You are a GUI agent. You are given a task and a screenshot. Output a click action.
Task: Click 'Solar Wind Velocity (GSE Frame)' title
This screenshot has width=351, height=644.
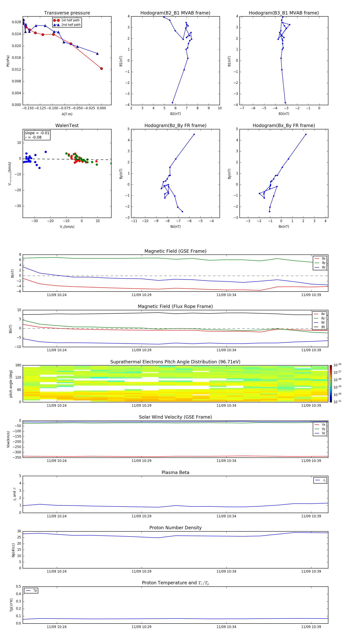point(175,417)
